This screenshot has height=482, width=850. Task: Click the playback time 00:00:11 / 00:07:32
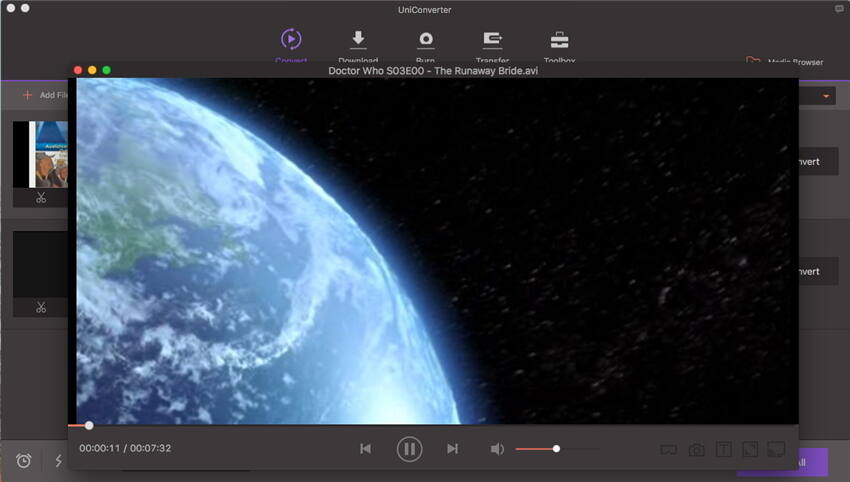125,448
